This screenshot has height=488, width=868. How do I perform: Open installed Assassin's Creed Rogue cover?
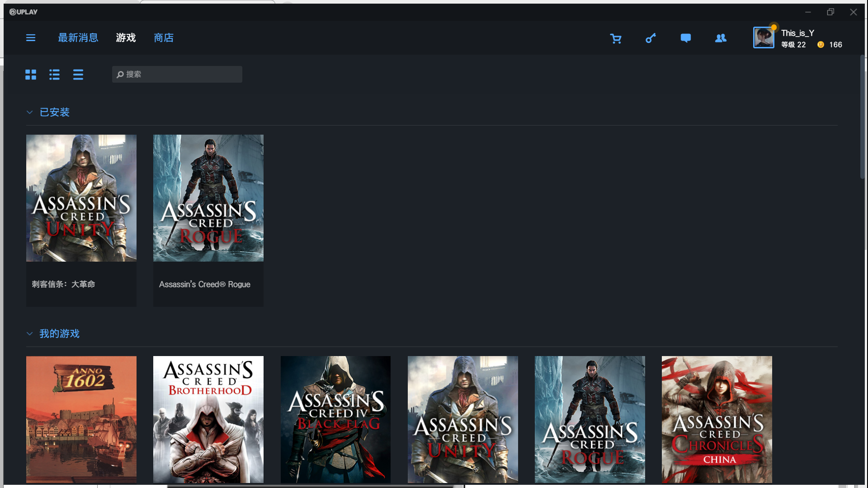208,198
